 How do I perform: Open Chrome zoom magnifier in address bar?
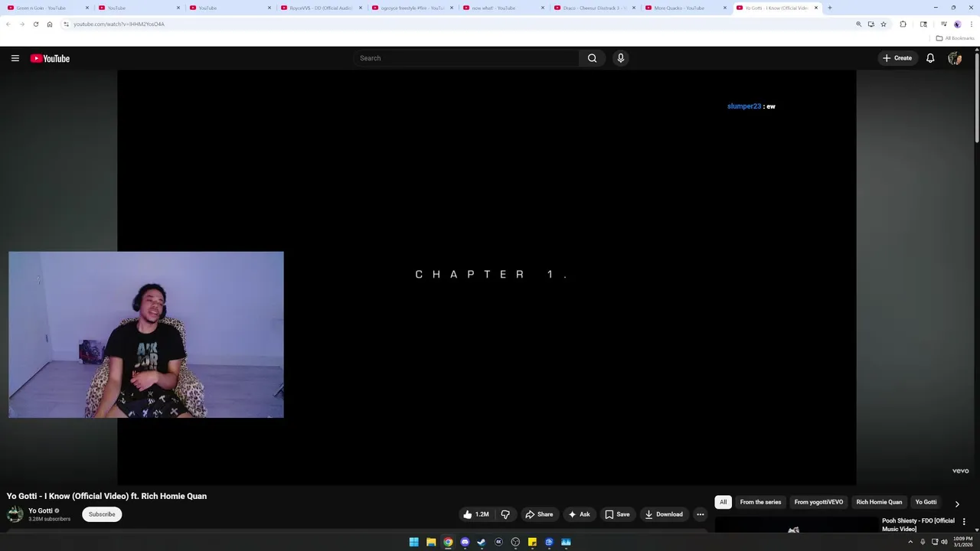[859, 24]
